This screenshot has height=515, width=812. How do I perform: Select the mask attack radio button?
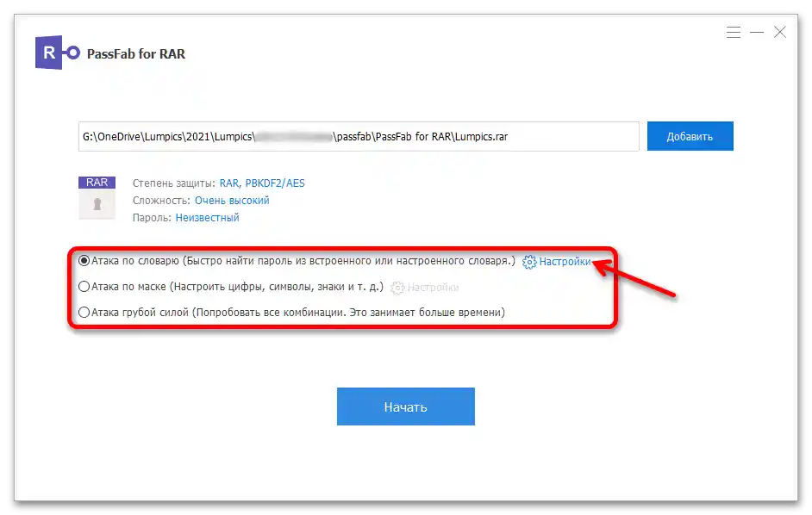coord(84,286)
